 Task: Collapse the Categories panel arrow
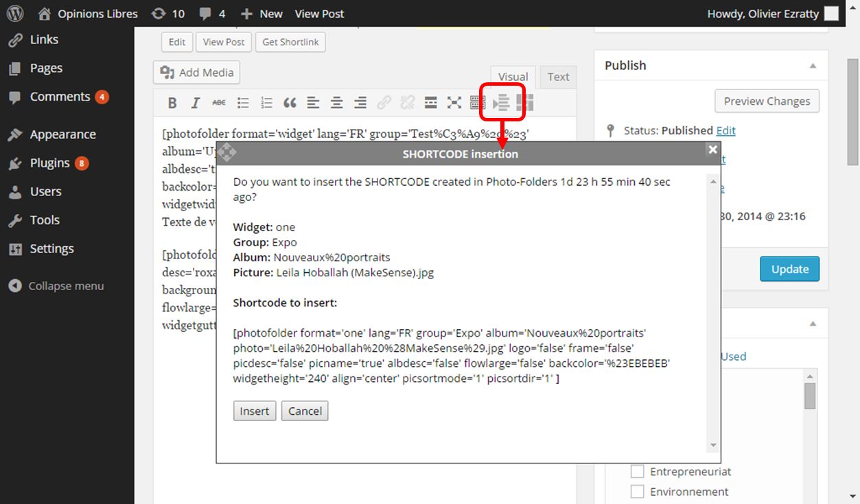813,324
